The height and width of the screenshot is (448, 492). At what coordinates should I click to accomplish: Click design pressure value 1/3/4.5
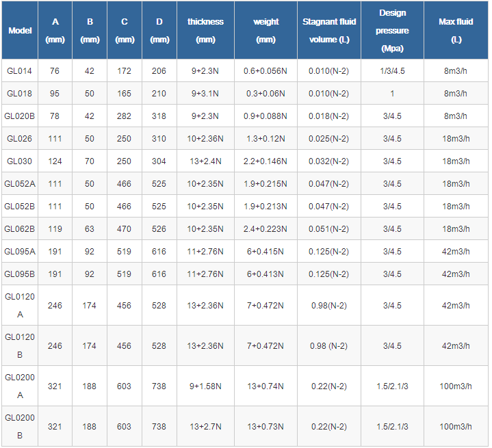click(392, 71)
